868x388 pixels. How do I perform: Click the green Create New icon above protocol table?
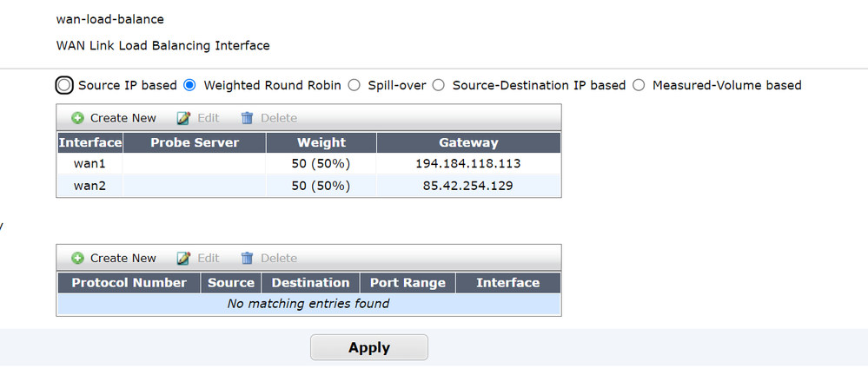77,258
